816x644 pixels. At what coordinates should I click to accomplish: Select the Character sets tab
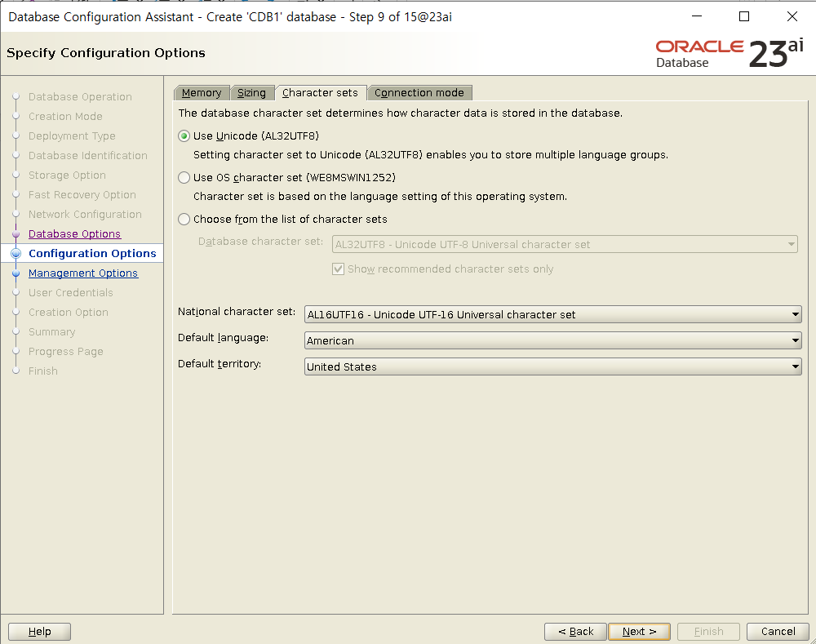(x=320, y=93)
